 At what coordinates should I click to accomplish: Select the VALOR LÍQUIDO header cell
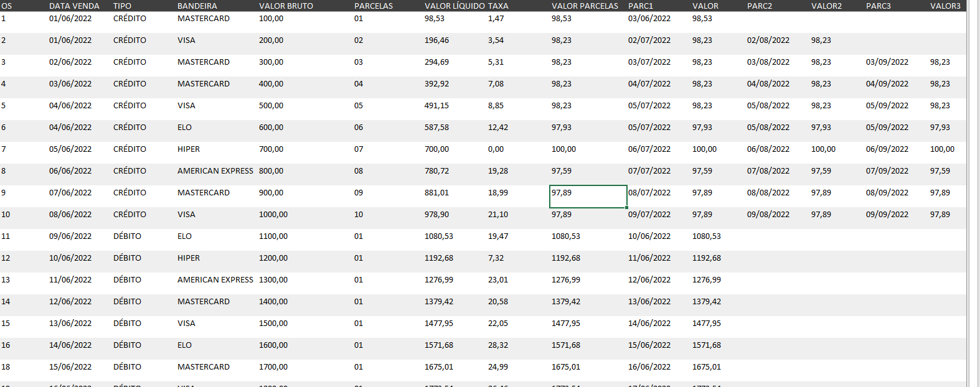click(455, 6)
